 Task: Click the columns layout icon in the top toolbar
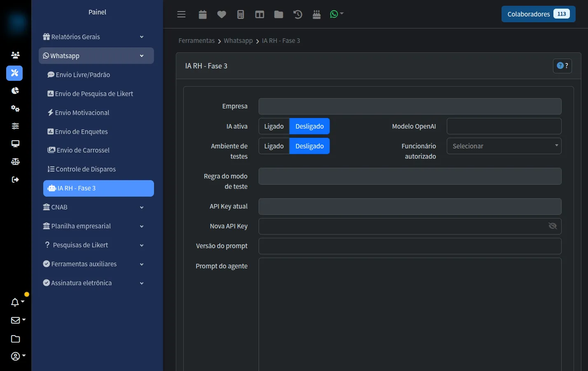(259, 14)
